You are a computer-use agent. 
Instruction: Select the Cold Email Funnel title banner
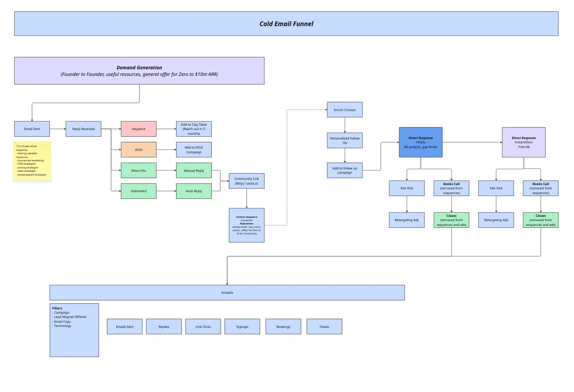pos(286,24)
